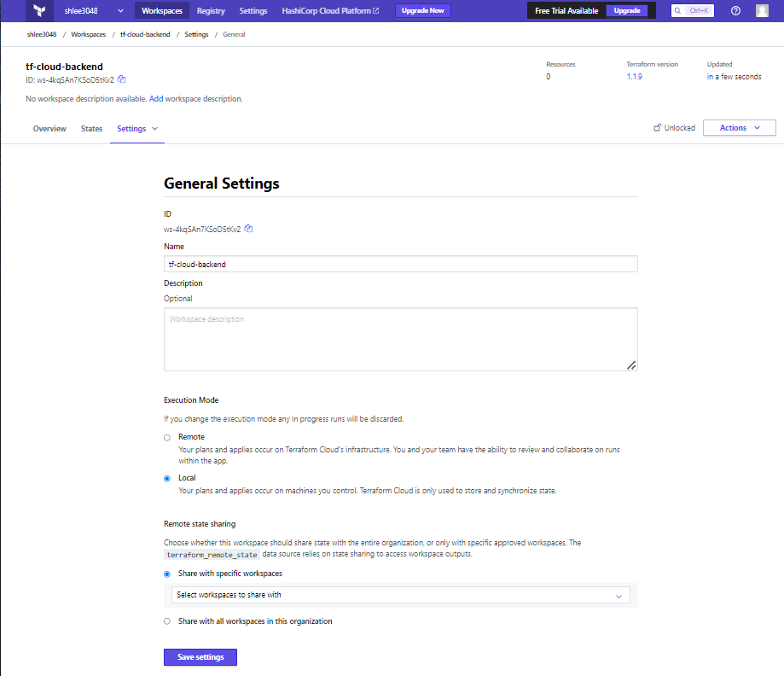Click the search magnifier Ctrl+K box

click(x=692, y=10)
